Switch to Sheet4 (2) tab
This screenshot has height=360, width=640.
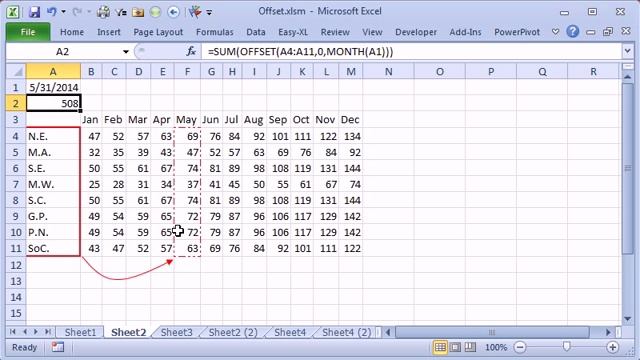pos(347,332)
